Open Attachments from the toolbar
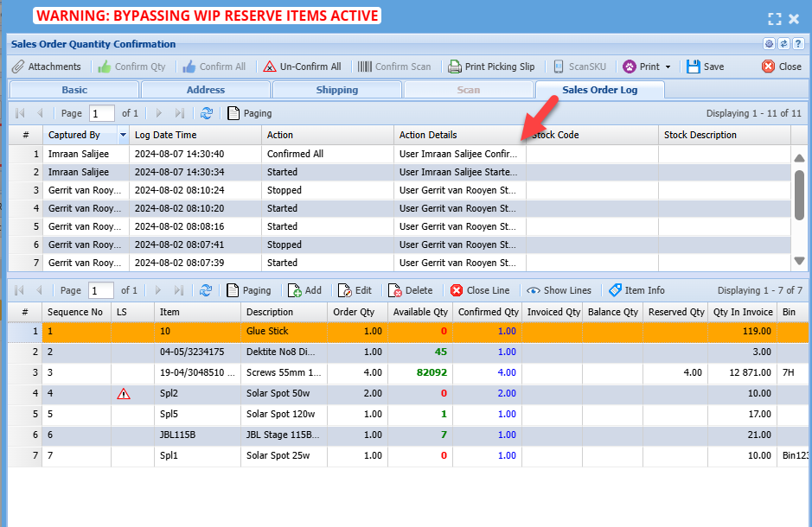The image size is (812, 527). click(47, 67)
